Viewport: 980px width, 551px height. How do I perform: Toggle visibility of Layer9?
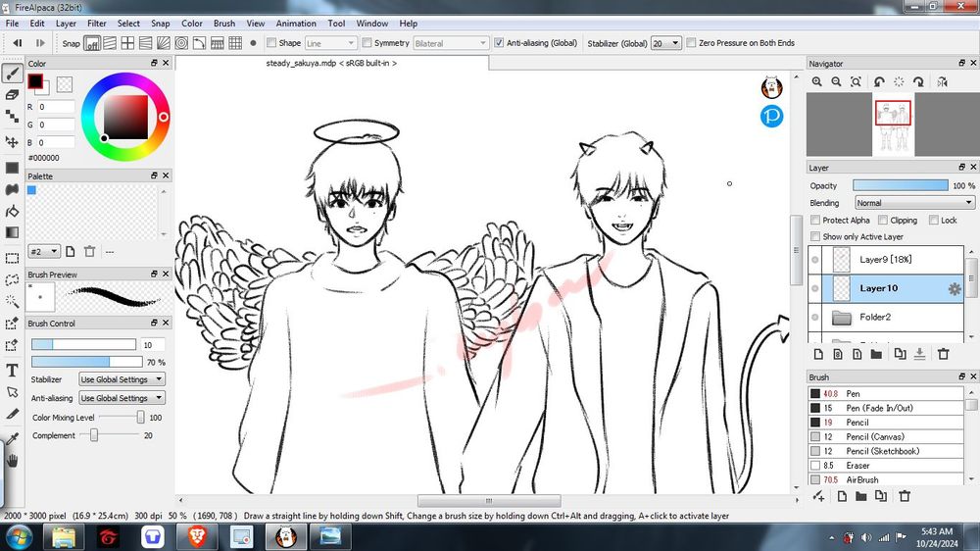point(815,260)
